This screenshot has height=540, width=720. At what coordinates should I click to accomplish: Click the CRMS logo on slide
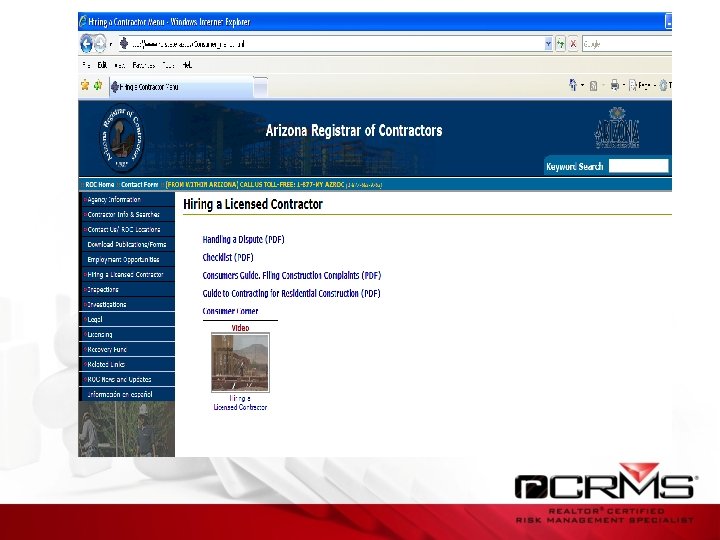[x=605, y=482]
